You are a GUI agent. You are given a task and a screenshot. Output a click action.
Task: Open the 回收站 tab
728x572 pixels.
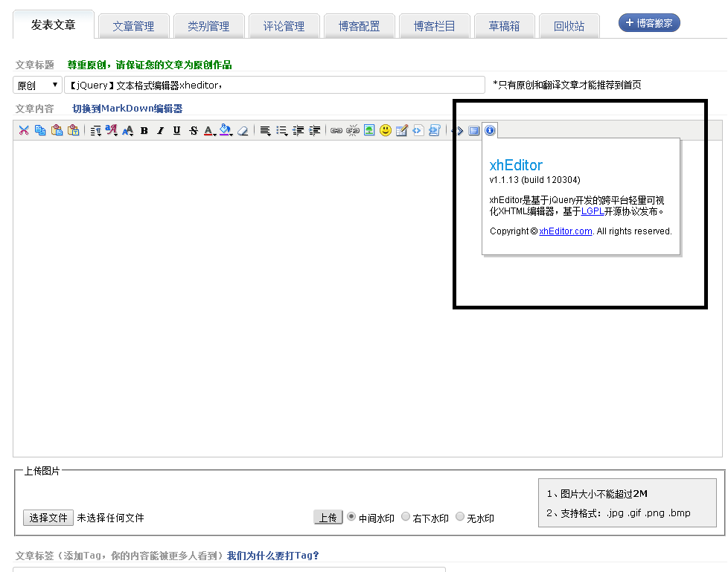coord(569,26)
